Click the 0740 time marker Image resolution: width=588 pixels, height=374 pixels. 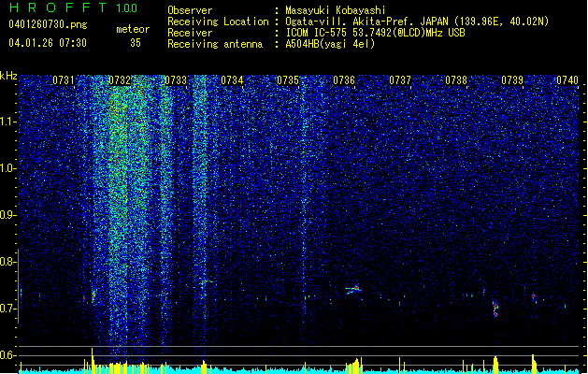click(567, 80)
